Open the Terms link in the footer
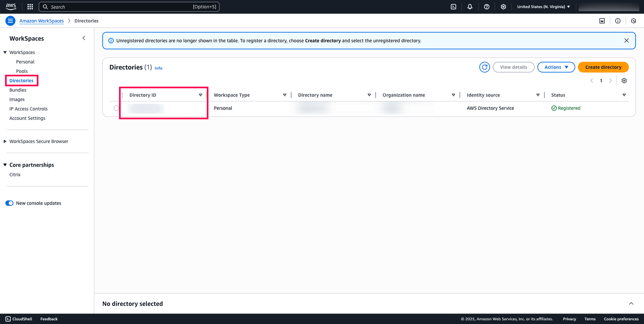 click(x=590, y=319)
